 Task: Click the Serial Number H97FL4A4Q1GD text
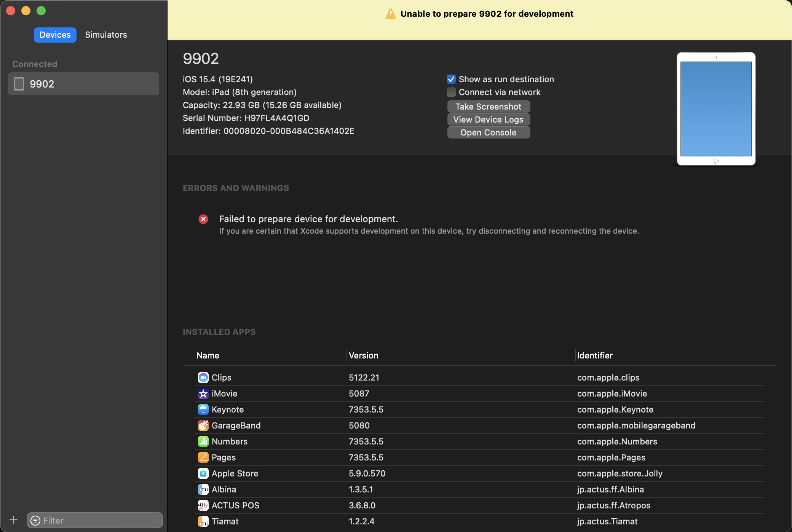coord(246,118)
